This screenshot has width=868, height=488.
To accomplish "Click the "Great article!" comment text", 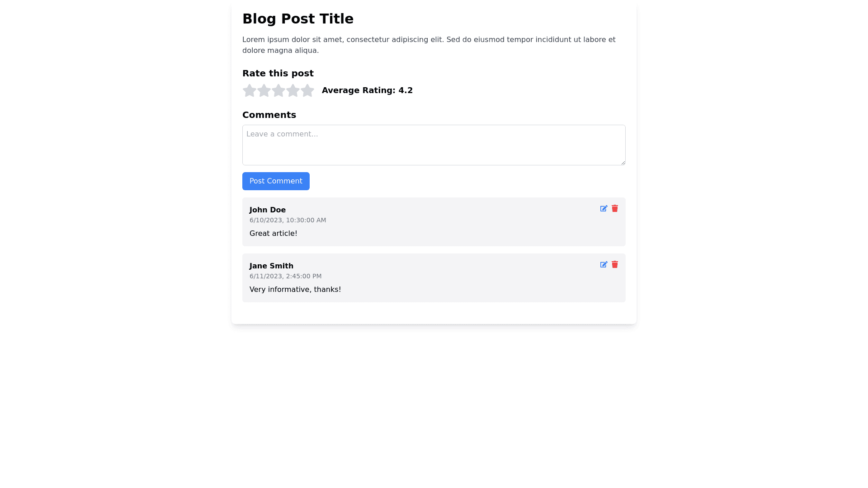I will [273, 234].
